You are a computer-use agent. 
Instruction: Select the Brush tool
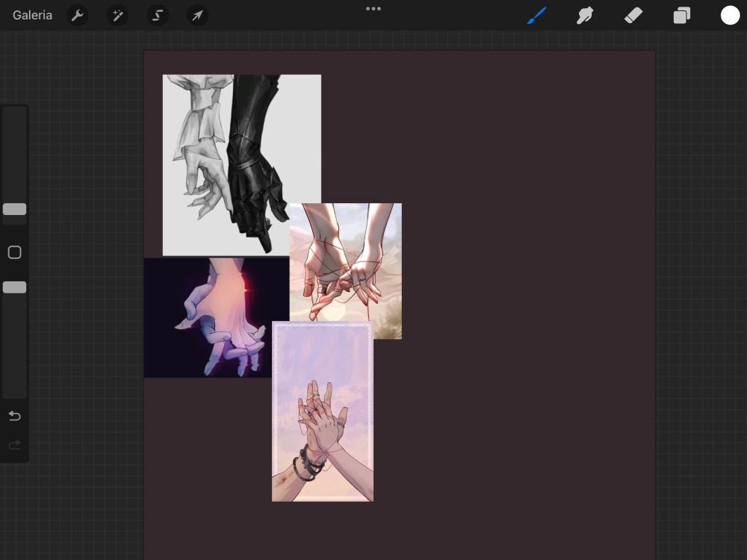537,15
